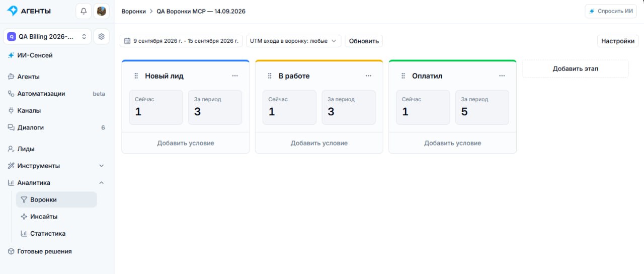
Task: Grab drag handle of Оплатил stage
Action: pyautogui.click(x=403, y=76)
